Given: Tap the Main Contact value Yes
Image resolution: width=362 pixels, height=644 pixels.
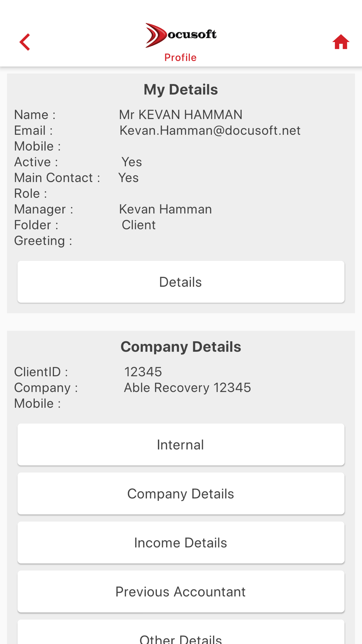Looking at the screenshot, I should (129, 178).
